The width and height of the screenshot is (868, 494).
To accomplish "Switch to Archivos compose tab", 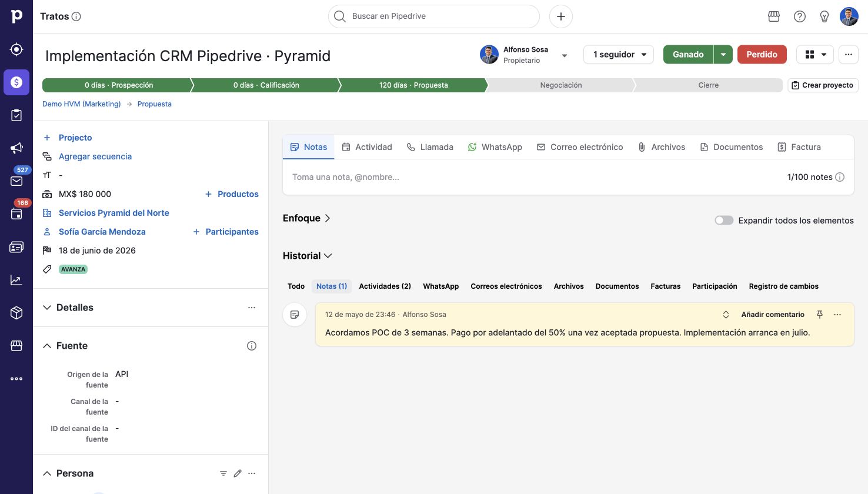I will point(662,147).
